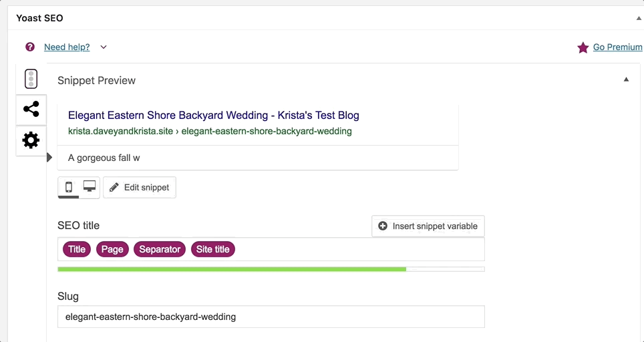Click the caret arrow beside the meta description
Viewport: 644px width, 342px height.
[x=49, y=157]
